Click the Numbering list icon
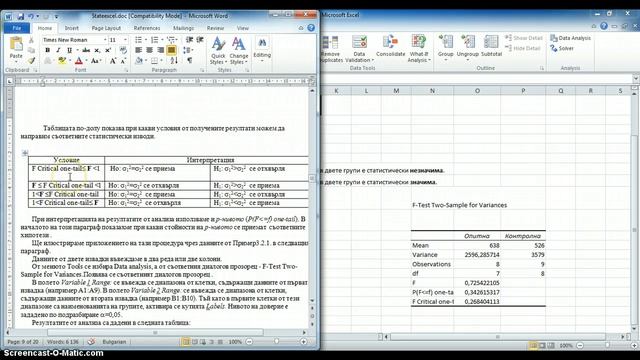The width and height of the screenshot is (640, 360). point(155,40)
